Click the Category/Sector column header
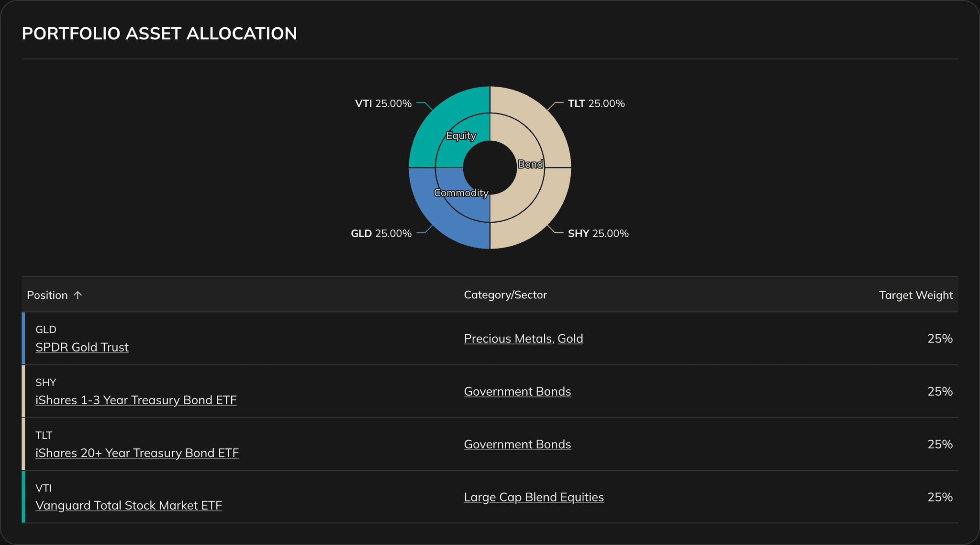Viewport: 980px width, 545px height. [505, 295]
